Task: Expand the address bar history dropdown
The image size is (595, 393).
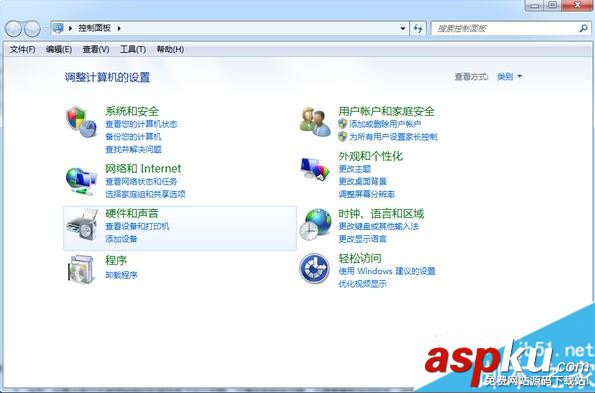Action: [403, 28]
